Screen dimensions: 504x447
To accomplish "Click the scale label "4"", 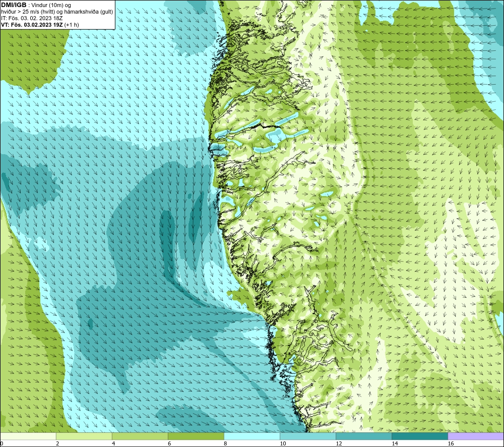I will (x=113, y=444).
